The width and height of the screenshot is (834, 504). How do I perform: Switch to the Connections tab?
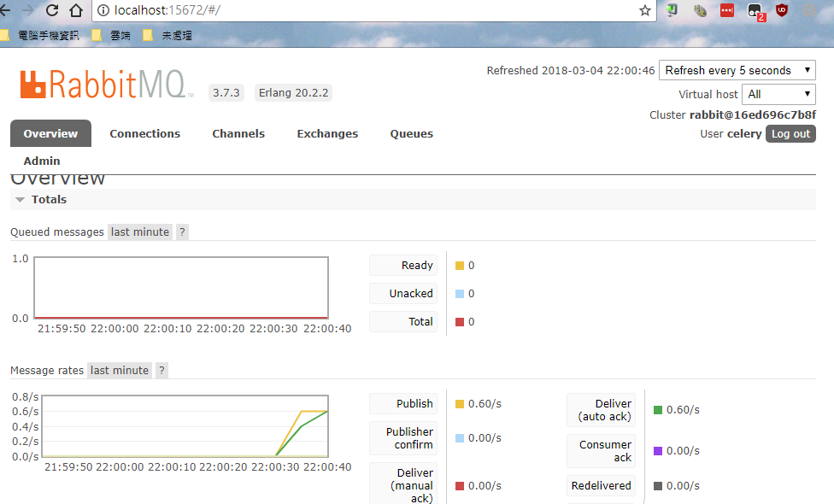click(144, 133)
